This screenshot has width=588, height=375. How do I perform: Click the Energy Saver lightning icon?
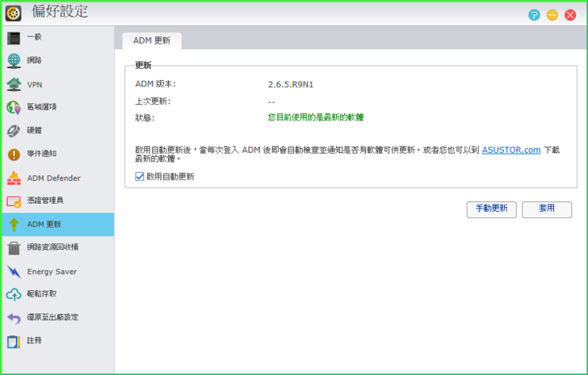pyautogui.click(x=14, y=272)
